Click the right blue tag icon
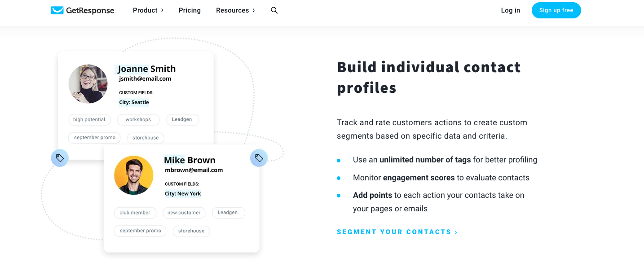 coord(259,158)
